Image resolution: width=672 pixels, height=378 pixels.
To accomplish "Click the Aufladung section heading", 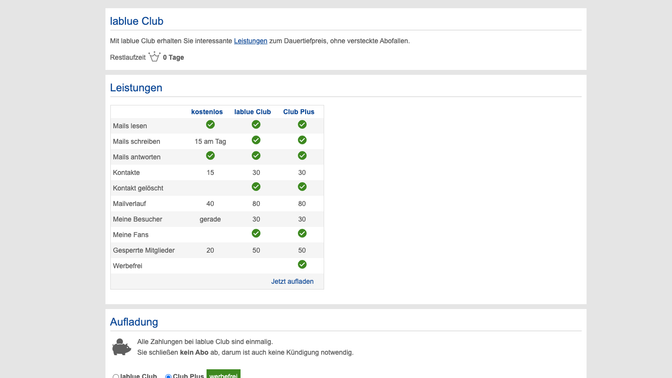I will pyautogui.click(x=134, y=322).
